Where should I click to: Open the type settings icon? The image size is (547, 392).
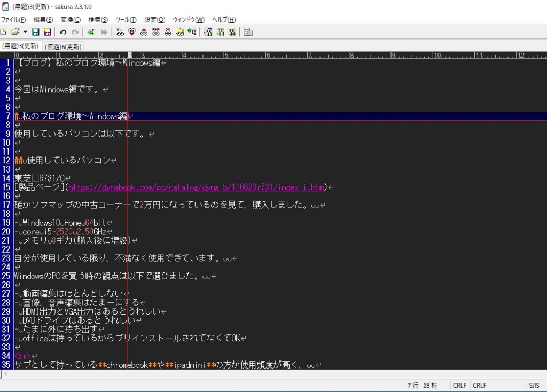tap(220, 32)
